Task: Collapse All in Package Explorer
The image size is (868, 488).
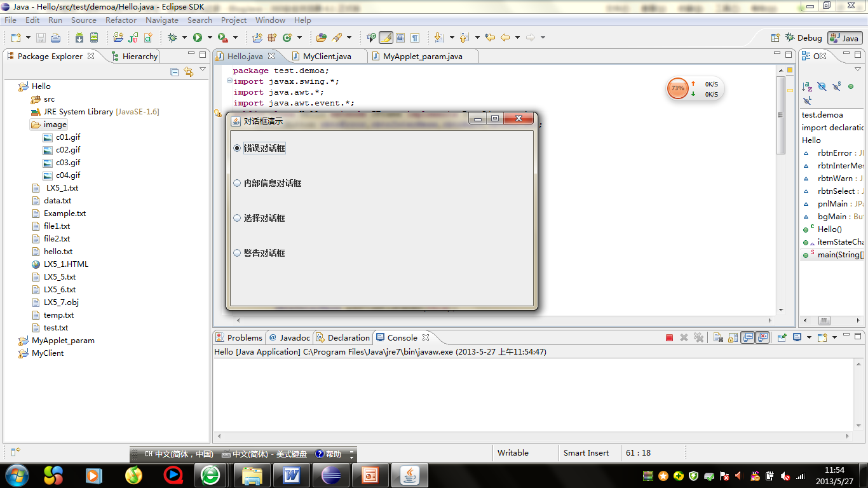Action: pos(175,72)
